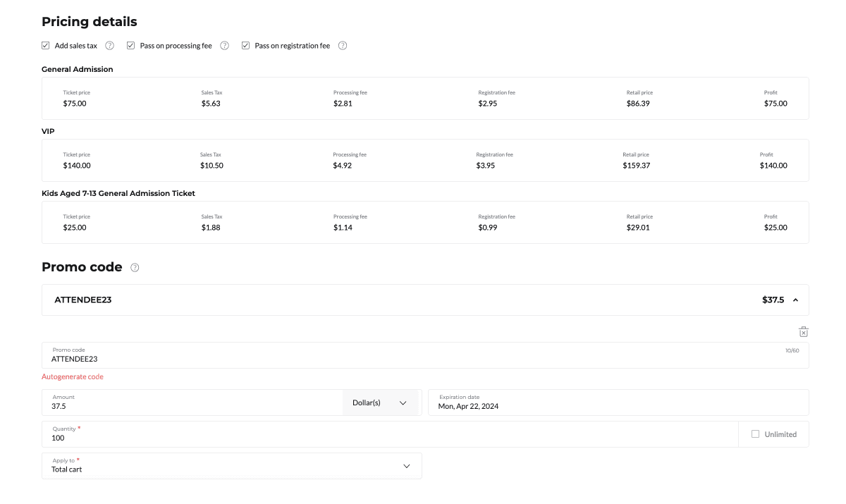
Task: Click the Autogenerate code link
Action: tap(73, 377)
